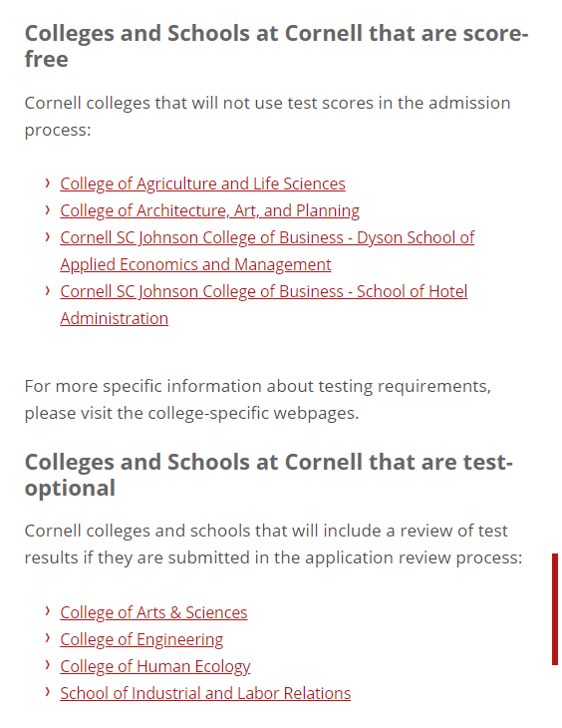Image resolution: width=562 pixels, height=728 pixels.
Task: Click chevron bullet beside Hotel Administration entry
Action: (48, 290)
